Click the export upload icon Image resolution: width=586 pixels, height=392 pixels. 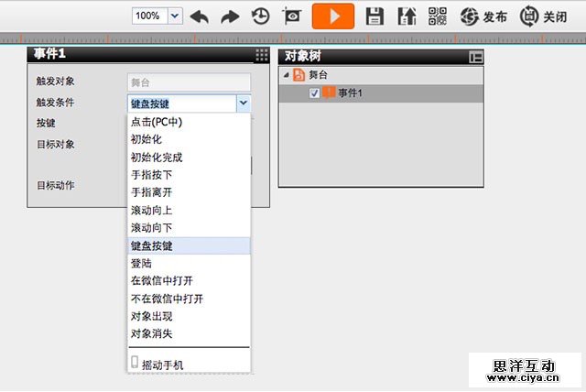[406, 16]
